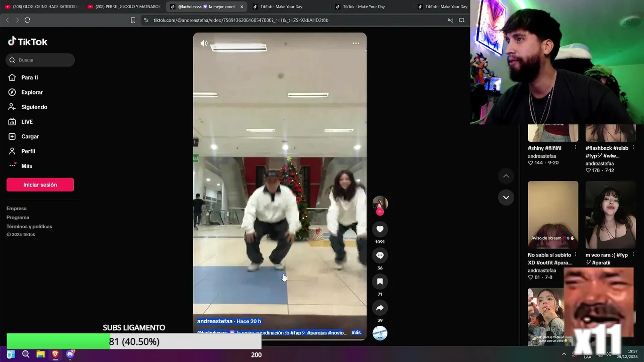
Task: Bookmark the page from address bar
Action: (133, 20)
